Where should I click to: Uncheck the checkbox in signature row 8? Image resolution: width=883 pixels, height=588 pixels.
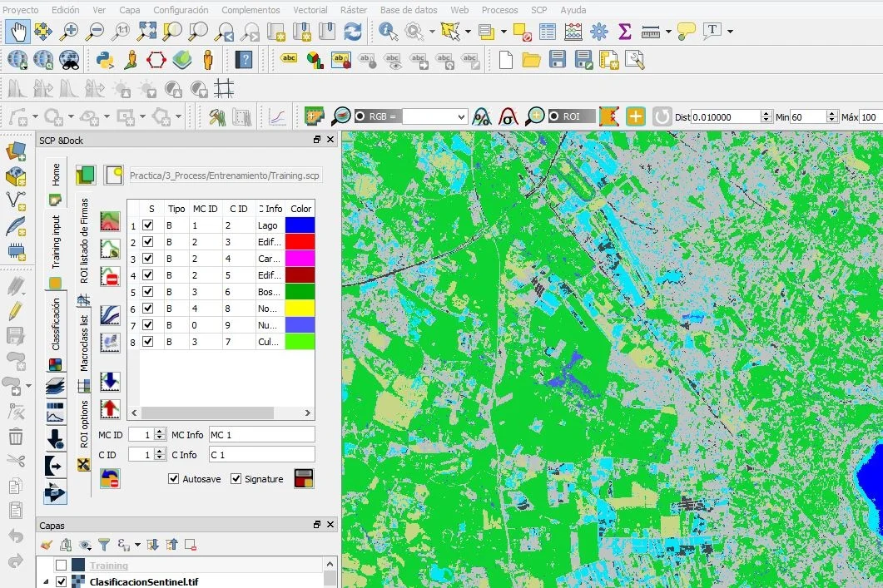(x=148, y=342)
